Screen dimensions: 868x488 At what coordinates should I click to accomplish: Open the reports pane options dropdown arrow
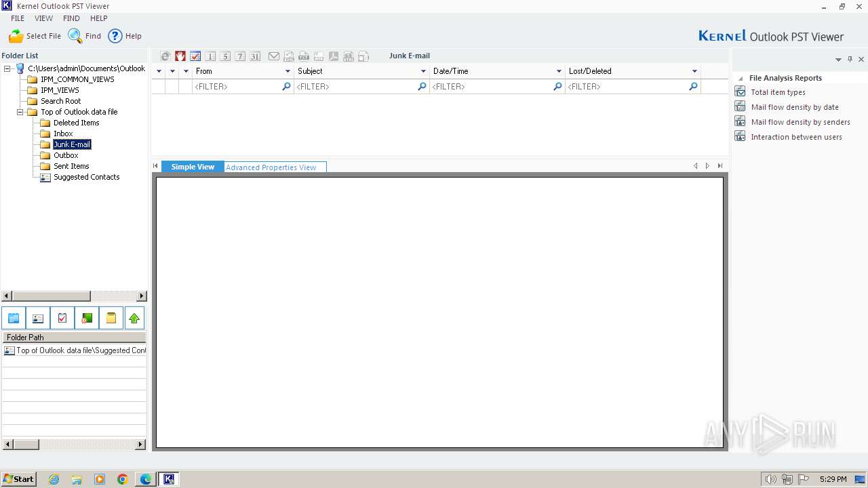(838, 60)
